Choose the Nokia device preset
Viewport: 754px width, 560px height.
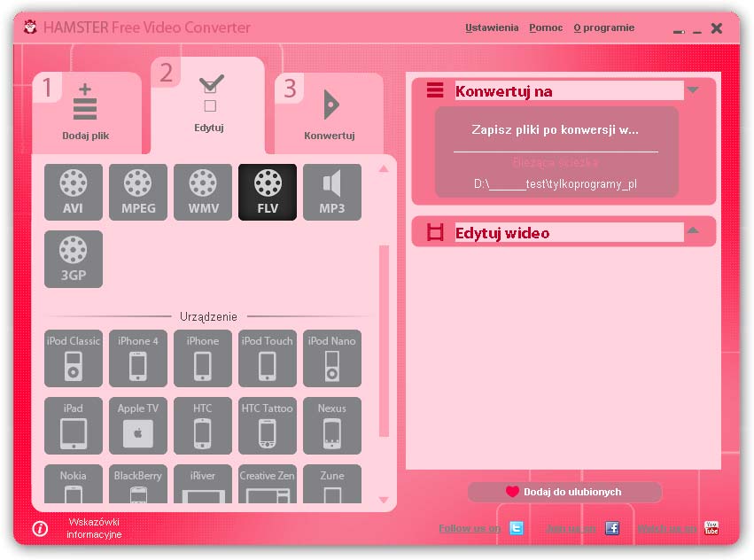tap(73, 484)
